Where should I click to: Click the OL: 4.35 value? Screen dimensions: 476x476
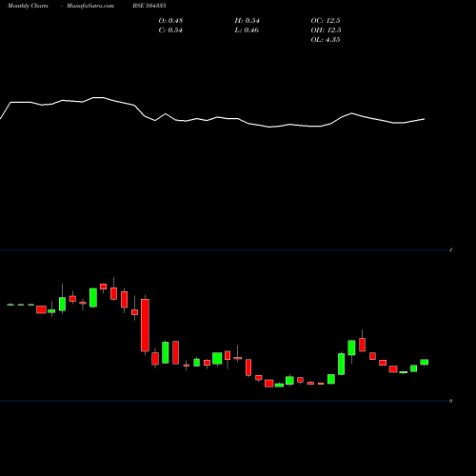(x=326, y=40)
